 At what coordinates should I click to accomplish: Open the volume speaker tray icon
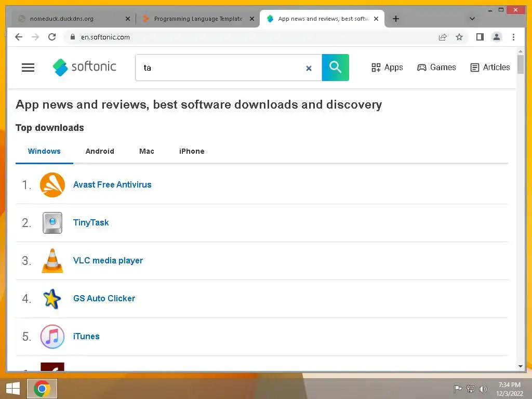click(483, 389)
